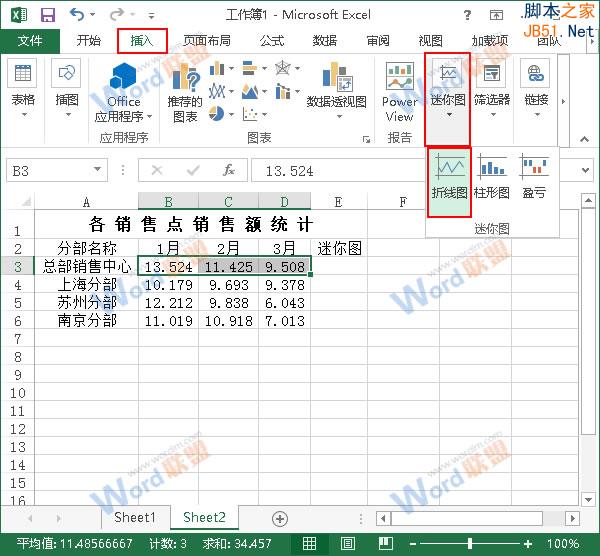600x556 pixels.
Task: Insert a bar chart from ribbon
Action: (250, 68)
